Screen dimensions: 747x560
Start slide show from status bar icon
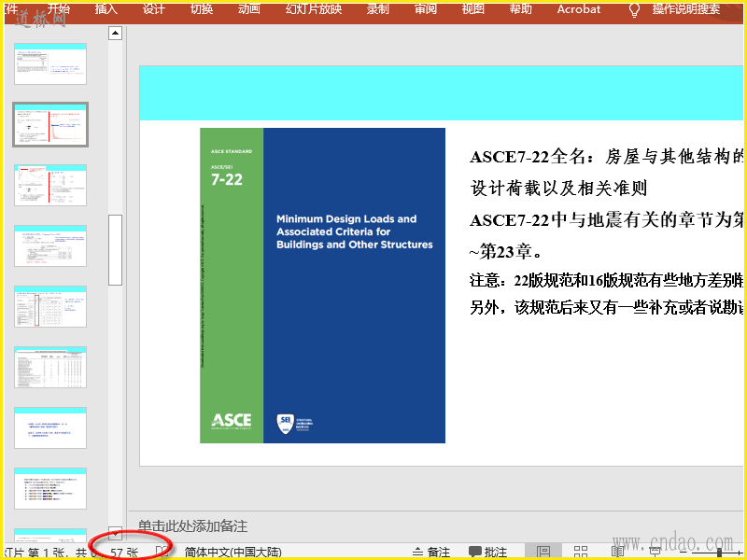(655, 552)
